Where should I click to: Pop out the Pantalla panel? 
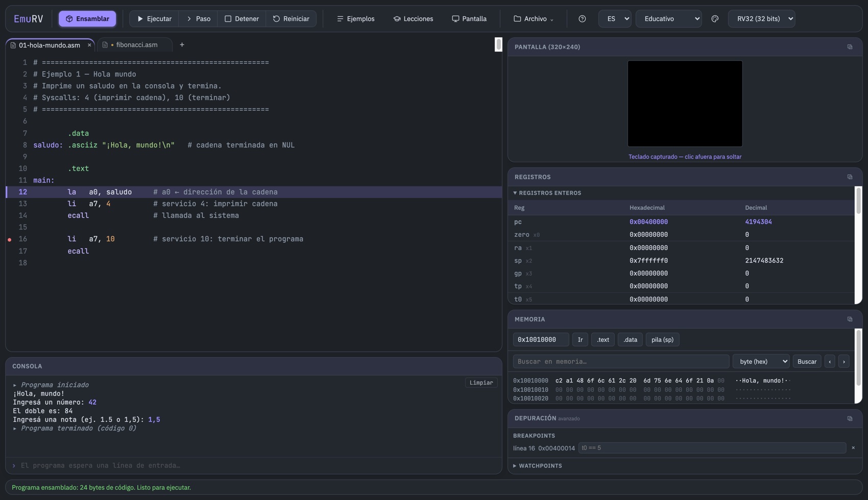tap(850, 47)
